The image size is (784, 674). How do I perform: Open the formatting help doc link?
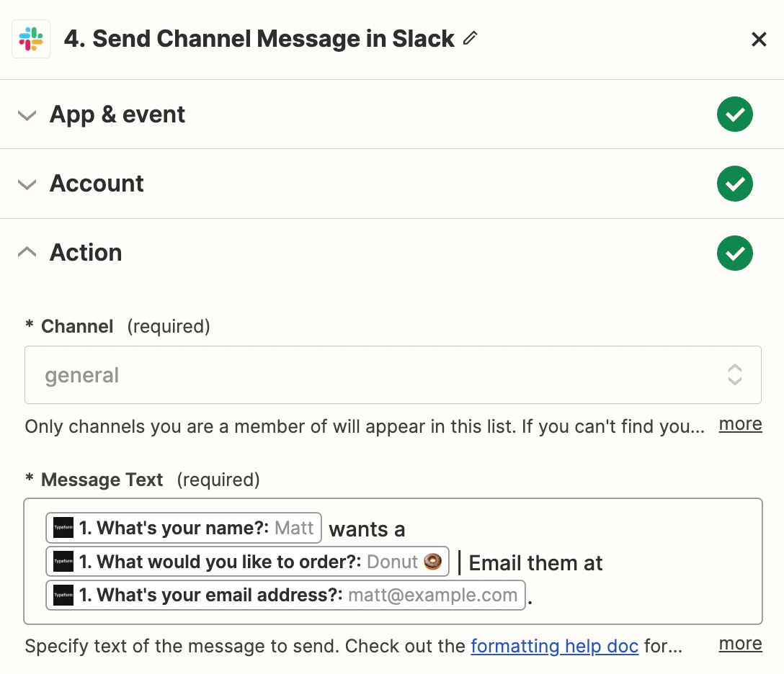pos(554,646)
